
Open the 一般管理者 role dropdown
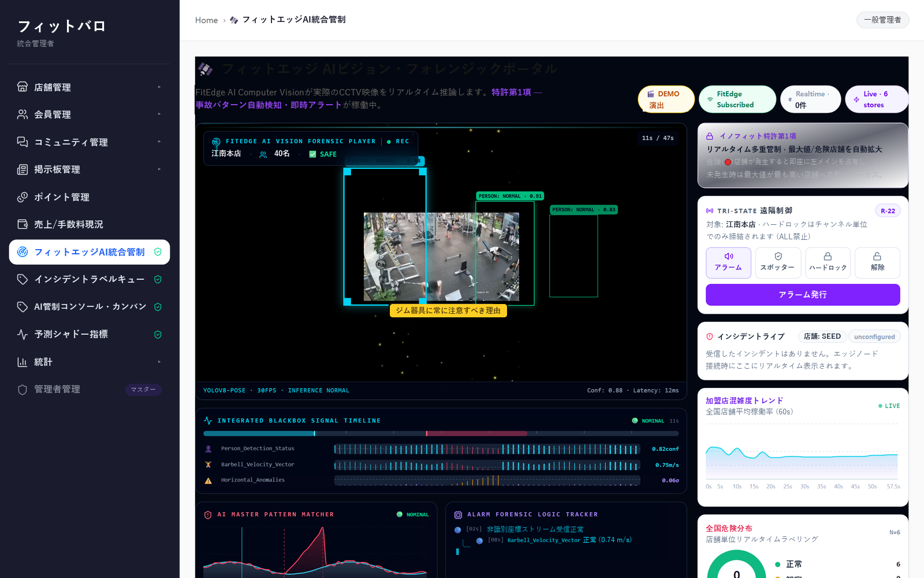pos(882,20)
